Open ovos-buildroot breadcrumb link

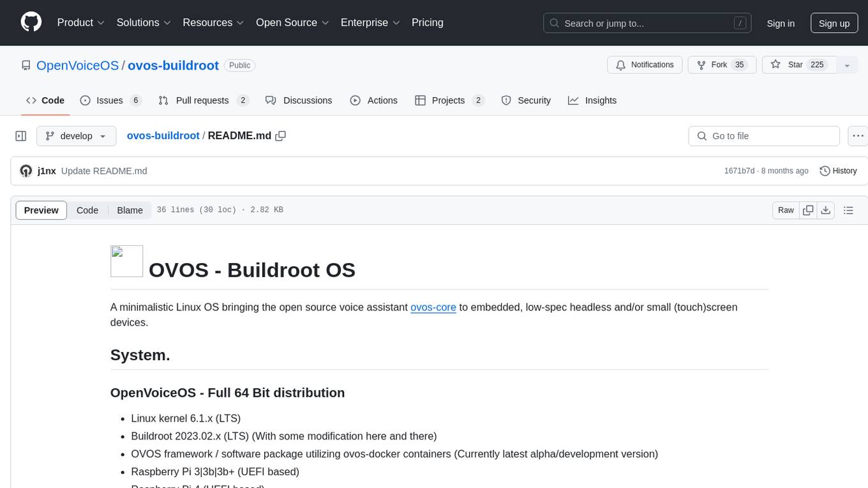[x=163, y=136]
